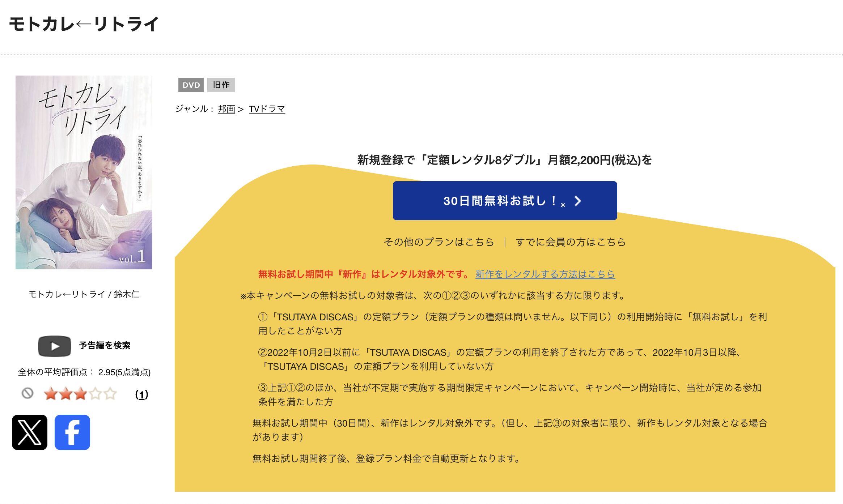Click the 旧作 label badge
This screenshot has width=843, height=504.
pyautogui.click(x=221, y=85)
